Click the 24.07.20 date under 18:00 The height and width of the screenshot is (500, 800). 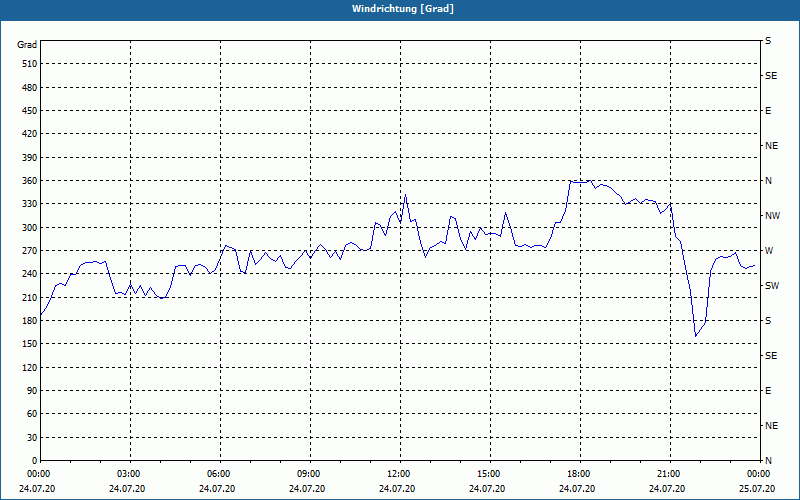point(577,489)
